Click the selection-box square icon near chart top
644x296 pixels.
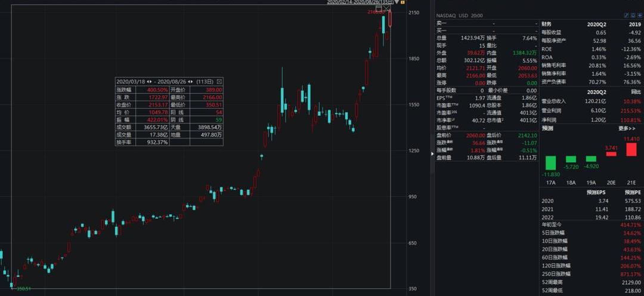point(377,9)
